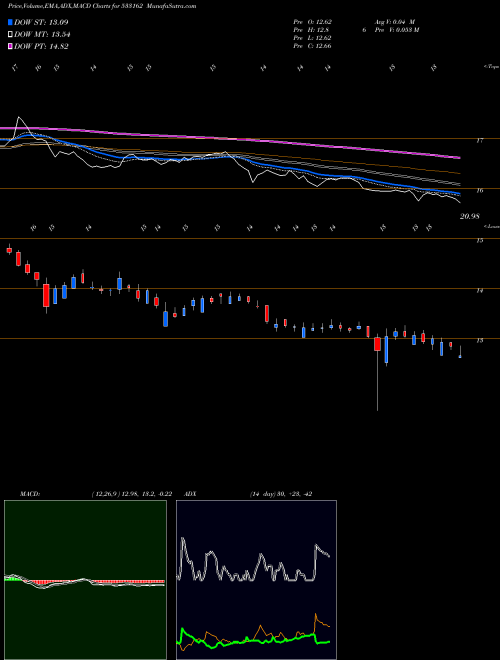Click inside the green MACD chart panel
500x660 pixels.
[x=85, y=580]
